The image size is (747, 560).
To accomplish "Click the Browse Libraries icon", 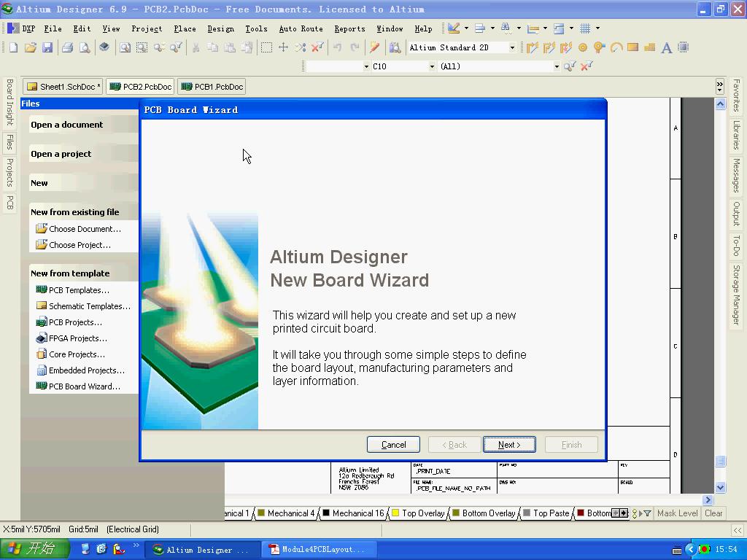I will click(395, 47).
